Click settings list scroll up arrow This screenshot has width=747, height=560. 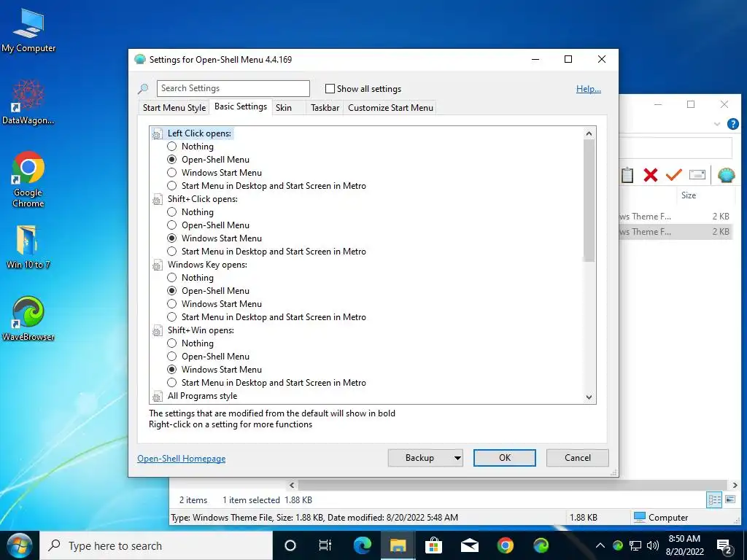pyautogui.click(x=589, y=134)
